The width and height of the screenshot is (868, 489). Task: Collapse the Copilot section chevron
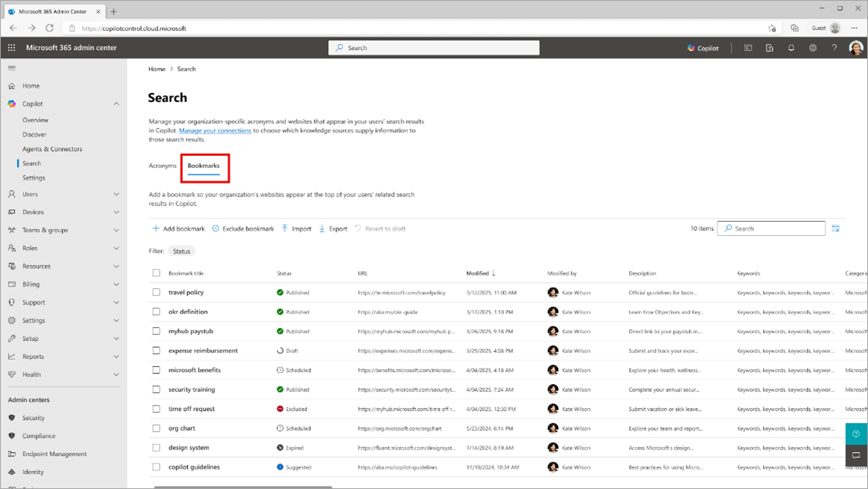(x=116, y=103)
